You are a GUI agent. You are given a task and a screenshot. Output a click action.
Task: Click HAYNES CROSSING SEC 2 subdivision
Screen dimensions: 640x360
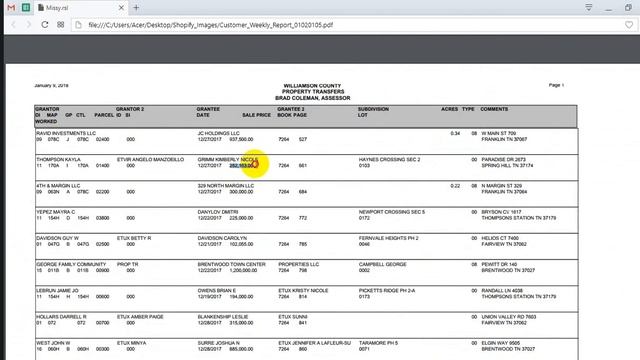(389, 160)
